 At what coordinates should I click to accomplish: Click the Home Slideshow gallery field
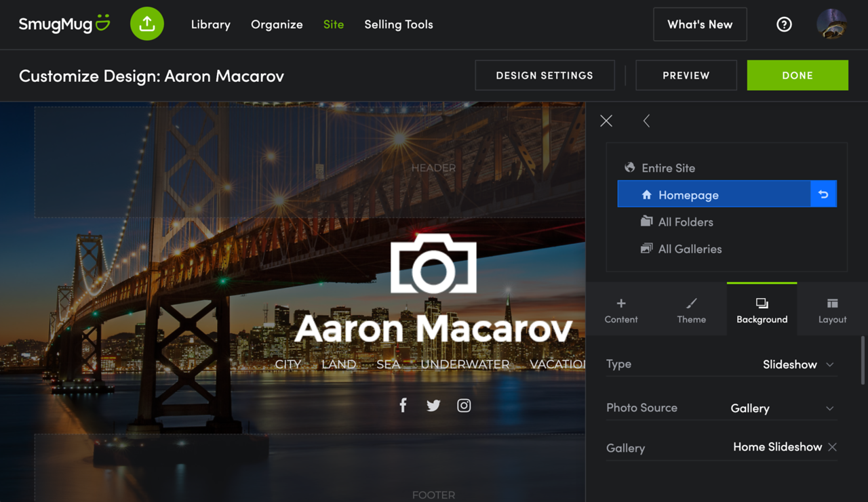point(777,447)
